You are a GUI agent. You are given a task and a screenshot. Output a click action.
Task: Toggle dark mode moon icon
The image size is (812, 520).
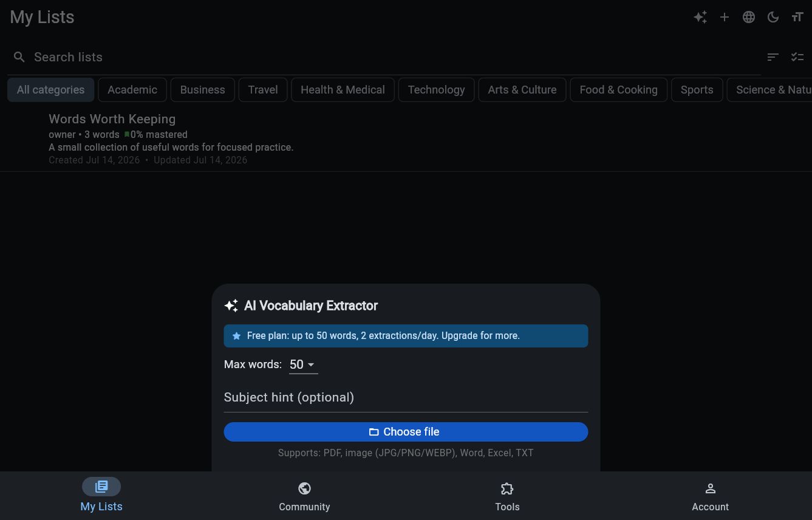(773, 17)
